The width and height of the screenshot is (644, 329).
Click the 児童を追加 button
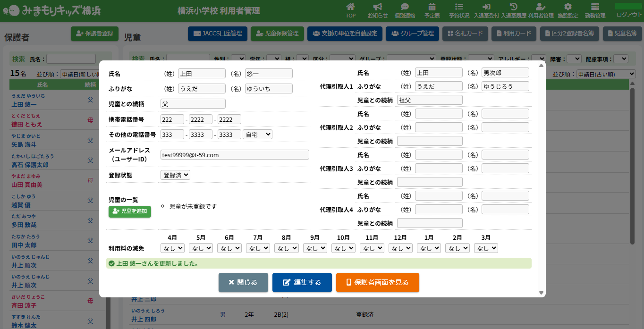pyautogui.click(x=130, y=211)
